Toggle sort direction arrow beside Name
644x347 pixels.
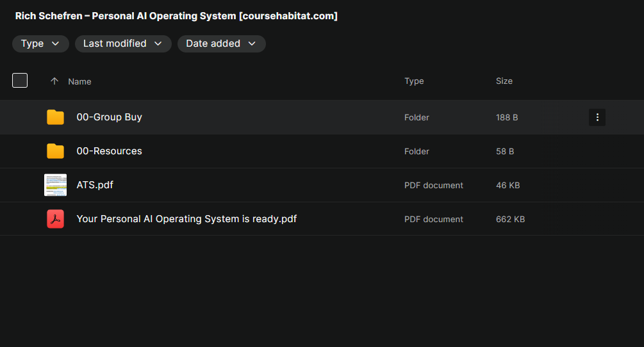point(54,81)
